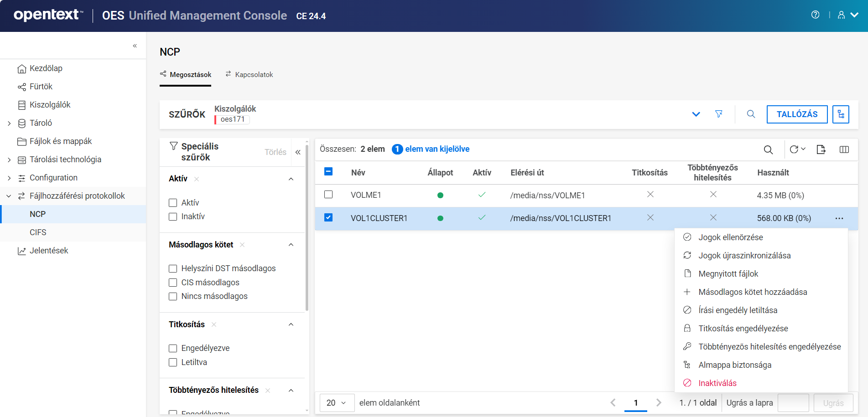Screen dimensions: 868x417
Task: Click the TALLÓZÁS button
Action: (797, 114)
